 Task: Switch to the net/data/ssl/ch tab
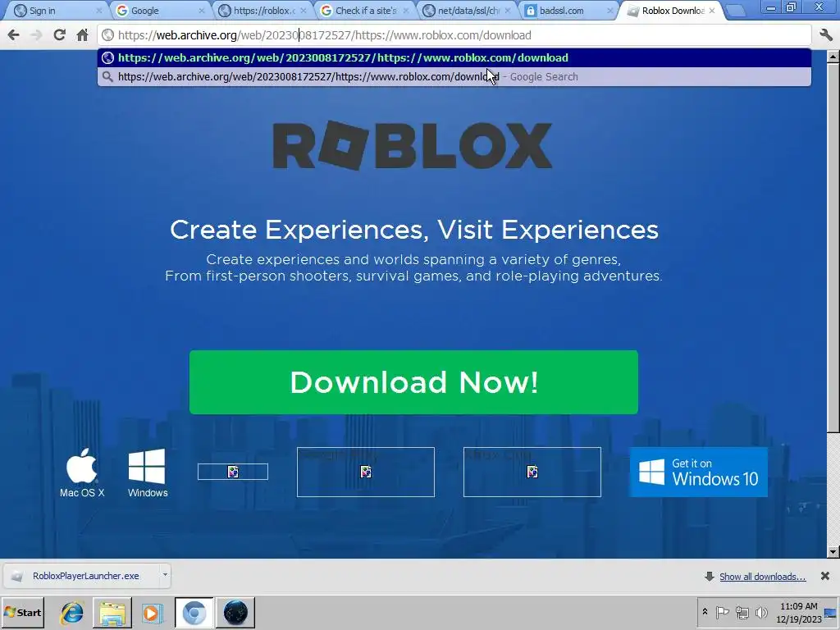[466, 11]
